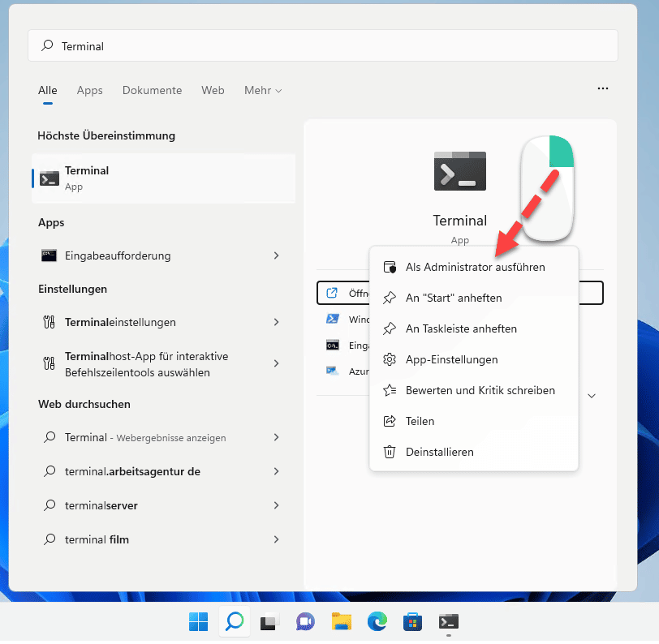The image size is (659, 644).
Task: Select the Web tab
Action: pos(213,90)
